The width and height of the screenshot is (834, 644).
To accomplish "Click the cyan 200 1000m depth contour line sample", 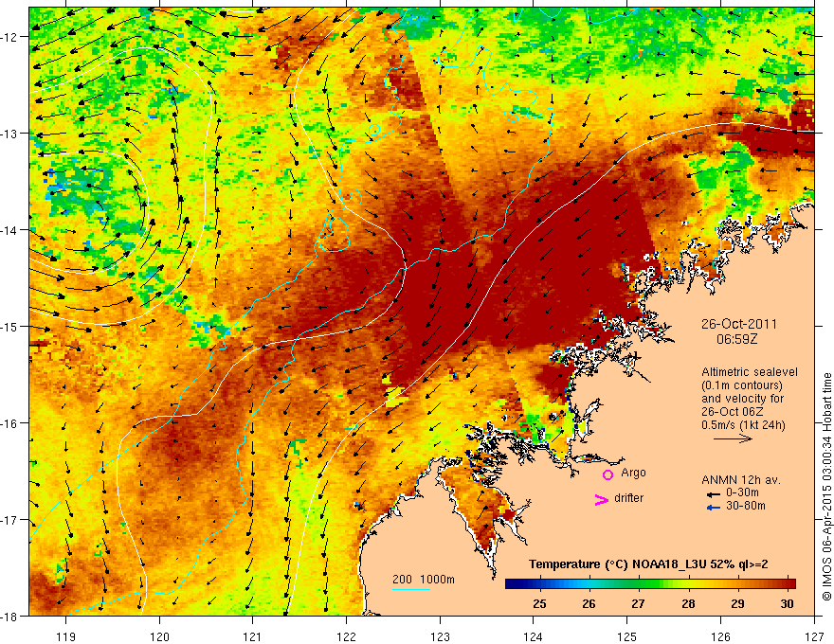I will 410,589.
